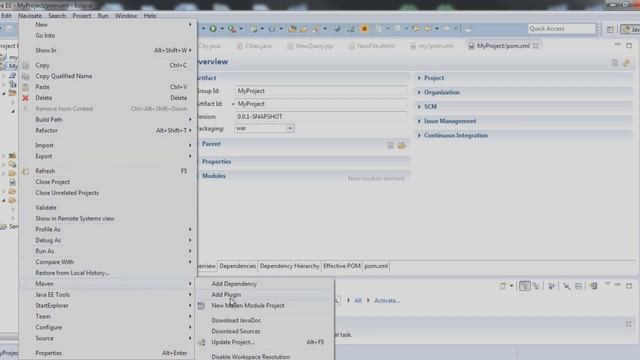This screenshot has height=360, width=640.
Task: Switch to the Dependencies tab
Action: tap(238, 266)
